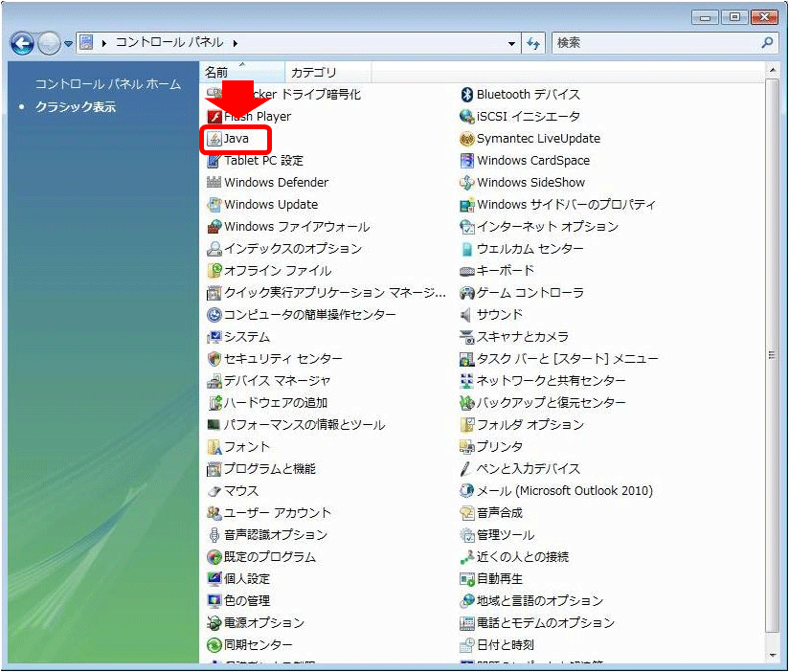Click the フォルダ オプション icon
The image size is (789, 672).
(467, 425)
